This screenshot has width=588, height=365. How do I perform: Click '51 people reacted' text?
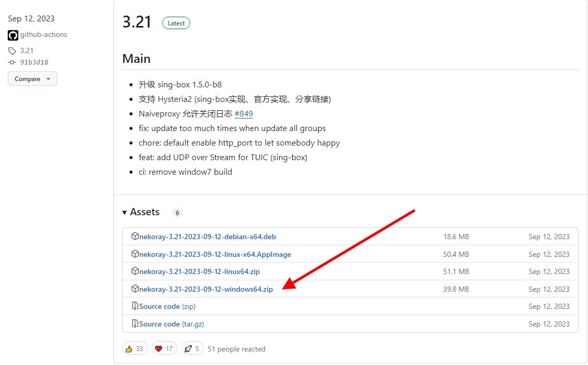[x=236, y=349]
